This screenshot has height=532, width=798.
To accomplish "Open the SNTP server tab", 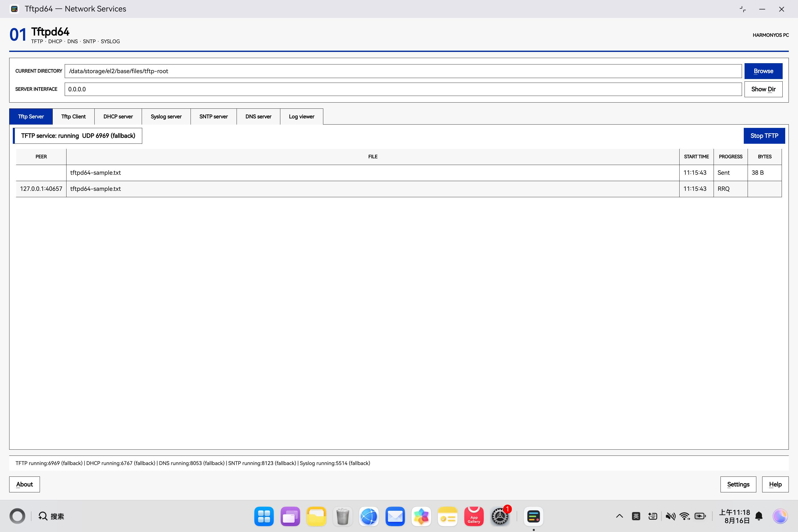I will 213,117.
